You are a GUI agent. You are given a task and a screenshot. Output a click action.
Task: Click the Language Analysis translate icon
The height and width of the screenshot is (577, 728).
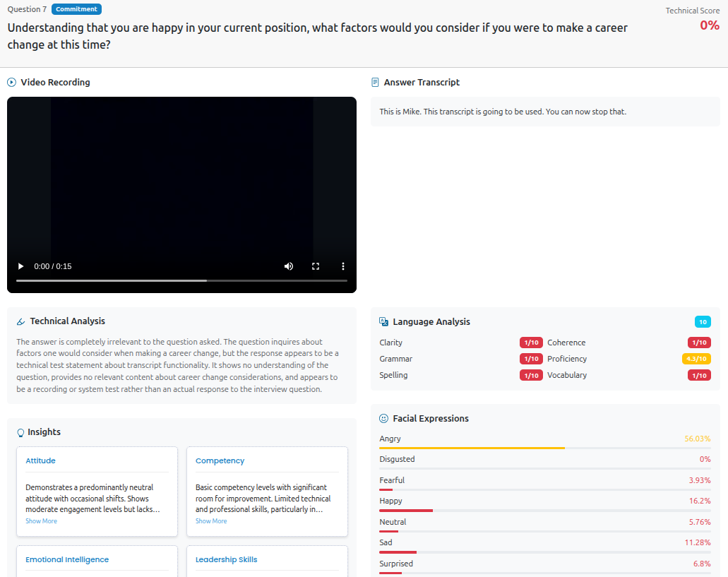383,322
